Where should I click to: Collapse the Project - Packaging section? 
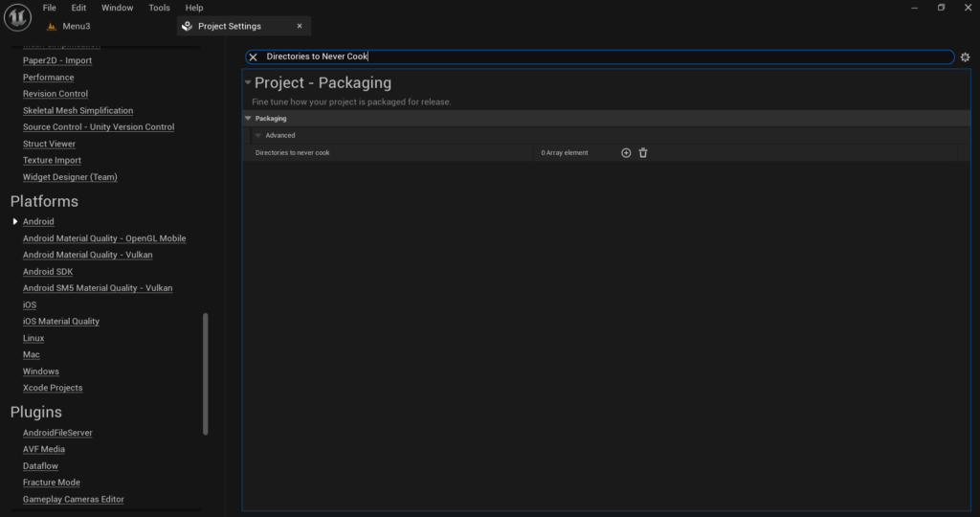click(248, 82)
